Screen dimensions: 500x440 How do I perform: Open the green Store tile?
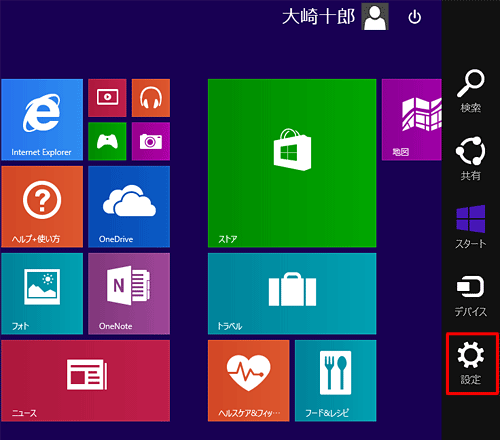click(292, 163)
